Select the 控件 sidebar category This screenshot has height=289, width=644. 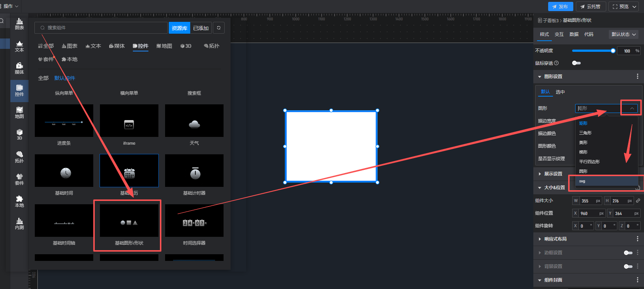click(19, 91)
